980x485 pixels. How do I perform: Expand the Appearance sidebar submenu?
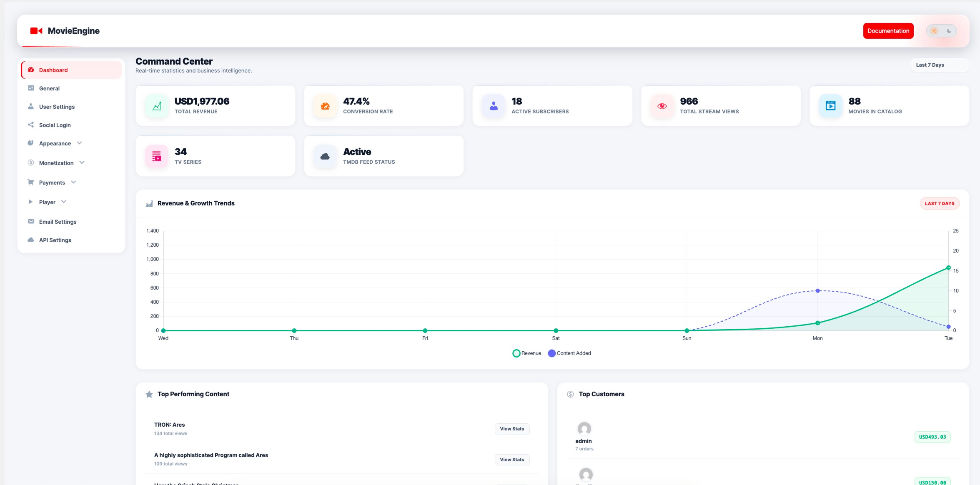[x=55, y=143]
